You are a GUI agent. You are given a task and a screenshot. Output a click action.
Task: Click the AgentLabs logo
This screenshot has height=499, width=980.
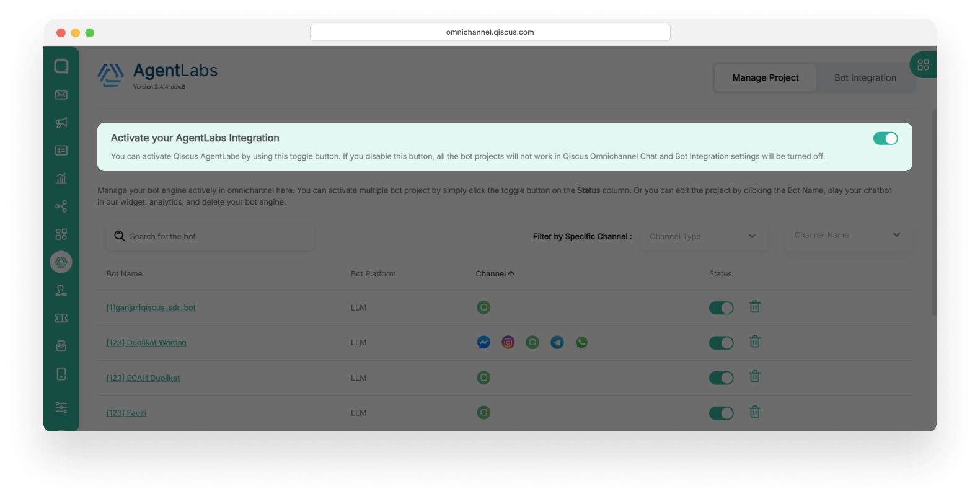pos(157,76)
